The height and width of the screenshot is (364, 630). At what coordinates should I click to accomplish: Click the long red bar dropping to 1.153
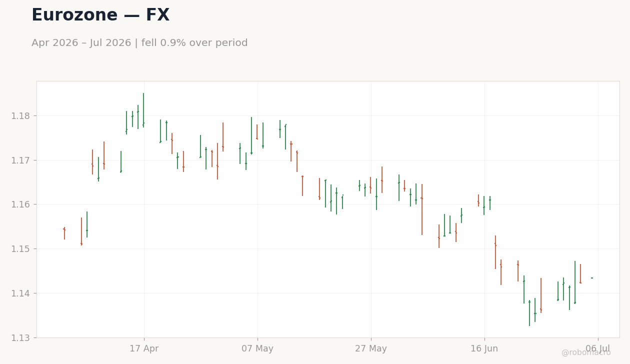[421, 209]
